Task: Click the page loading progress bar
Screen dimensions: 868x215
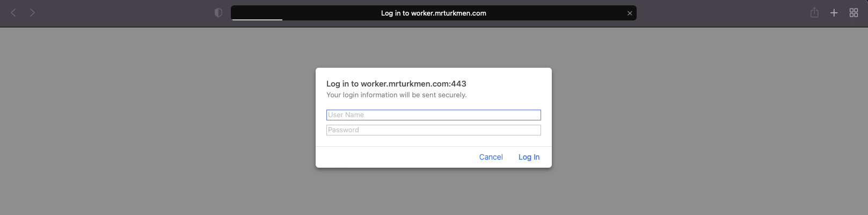Action: pos(257,20)
